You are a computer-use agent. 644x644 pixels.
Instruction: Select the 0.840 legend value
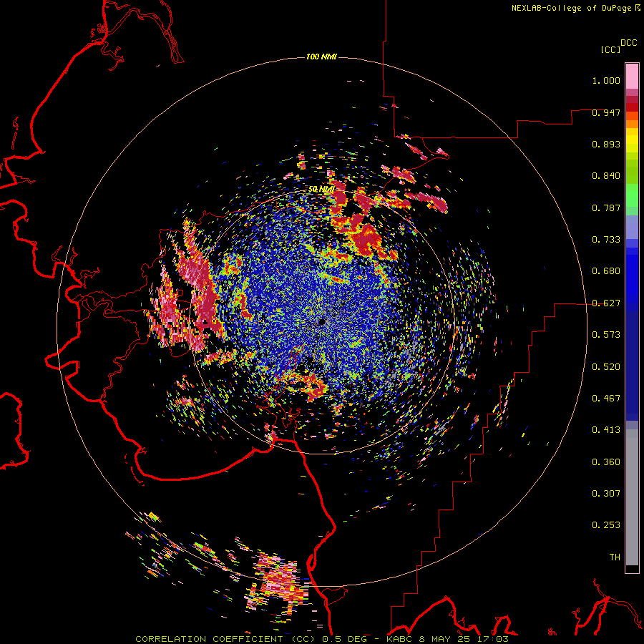pos(606,176)
